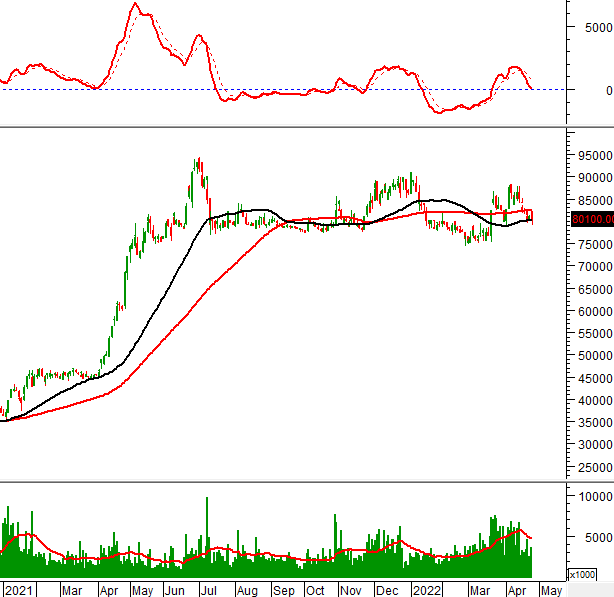614x597 pixels.
Task: Click the 95000 price axis value
Action: point(595,156)
